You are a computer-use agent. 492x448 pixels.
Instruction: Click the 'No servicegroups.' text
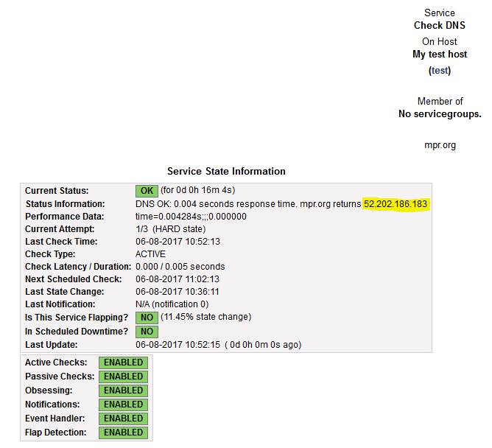(x=440, y=114)
